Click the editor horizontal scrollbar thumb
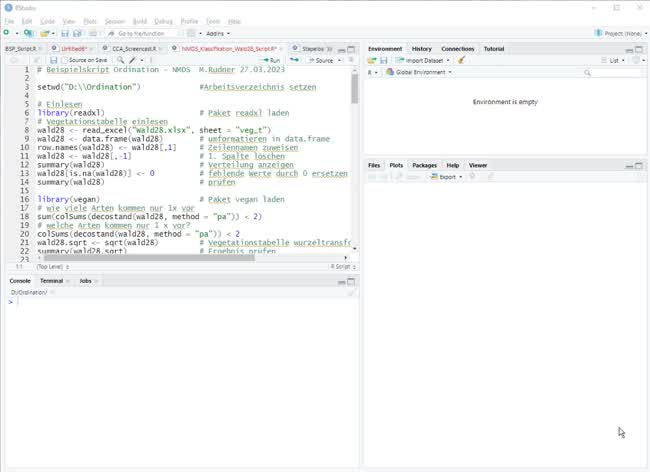The image size is (650, 472). point(149,258)
